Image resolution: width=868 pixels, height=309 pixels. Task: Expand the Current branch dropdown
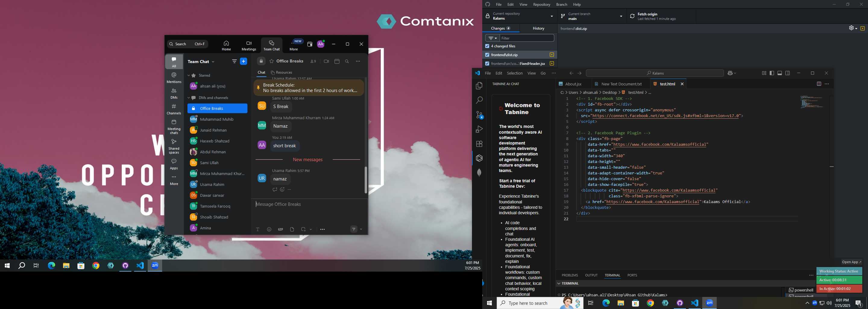click(592, 16)
